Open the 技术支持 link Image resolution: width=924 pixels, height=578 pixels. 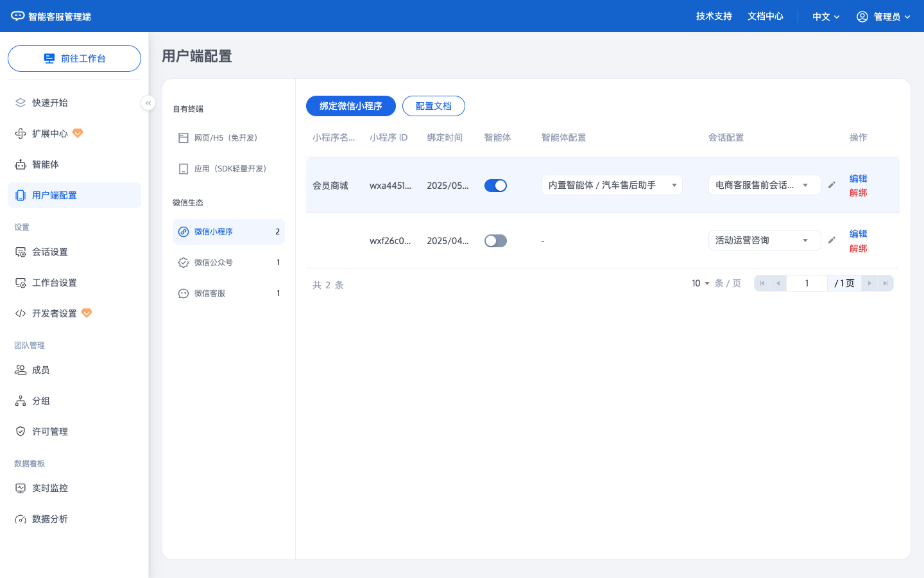(x=714, y=16)
